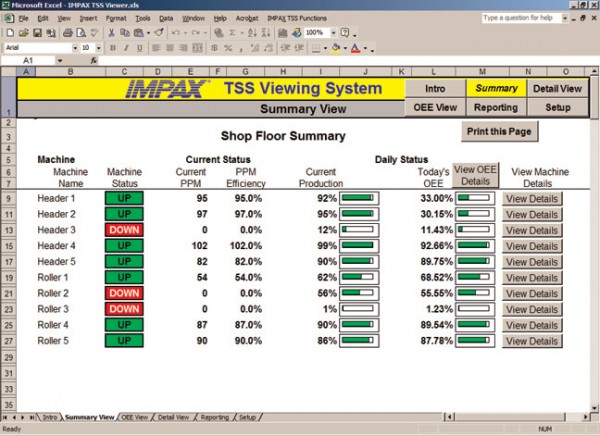Click the Currency Style dollar icon
Screen dimensions: 600x436
[214, 47]
